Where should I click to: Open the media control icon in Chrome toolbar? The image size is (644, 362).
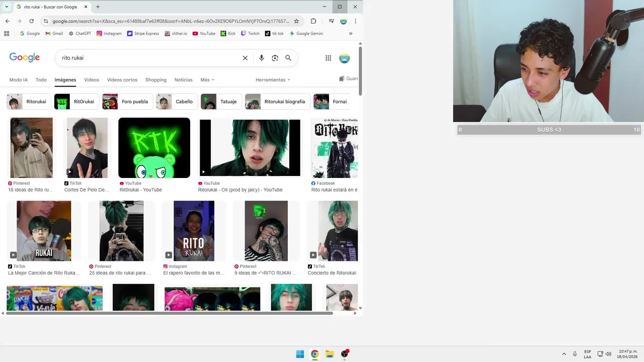click(x=331, y=21)
